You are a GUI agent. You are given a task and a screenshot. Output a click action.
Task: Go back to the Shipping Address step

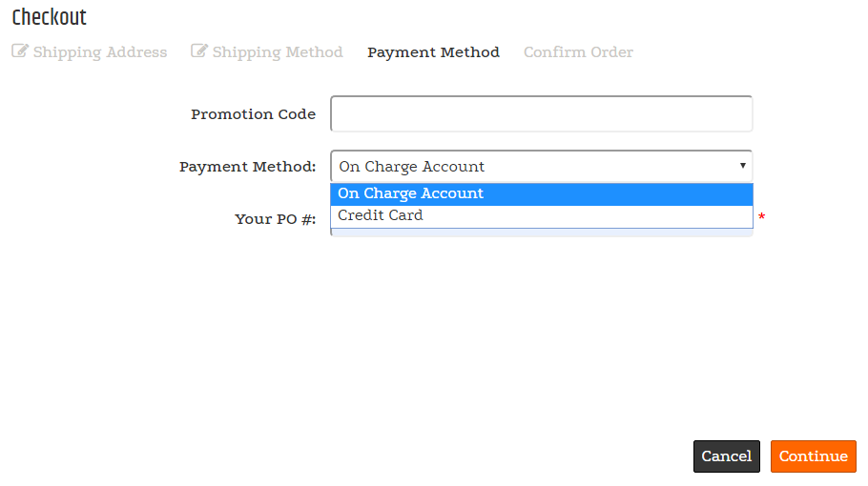99,52
